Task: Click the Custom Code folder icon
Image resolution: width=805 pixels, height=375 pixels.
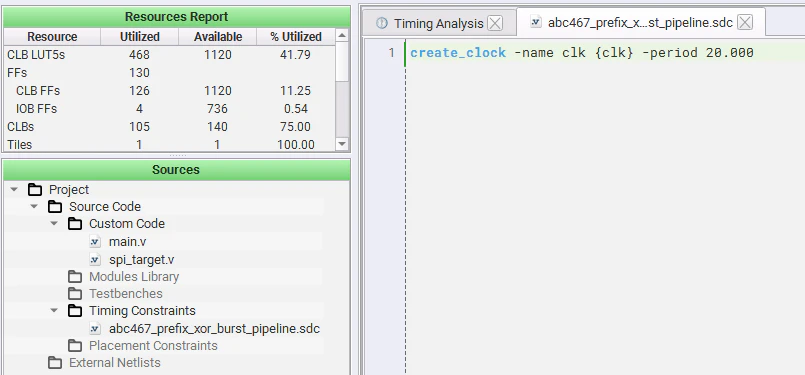Action: pos(75,224)
